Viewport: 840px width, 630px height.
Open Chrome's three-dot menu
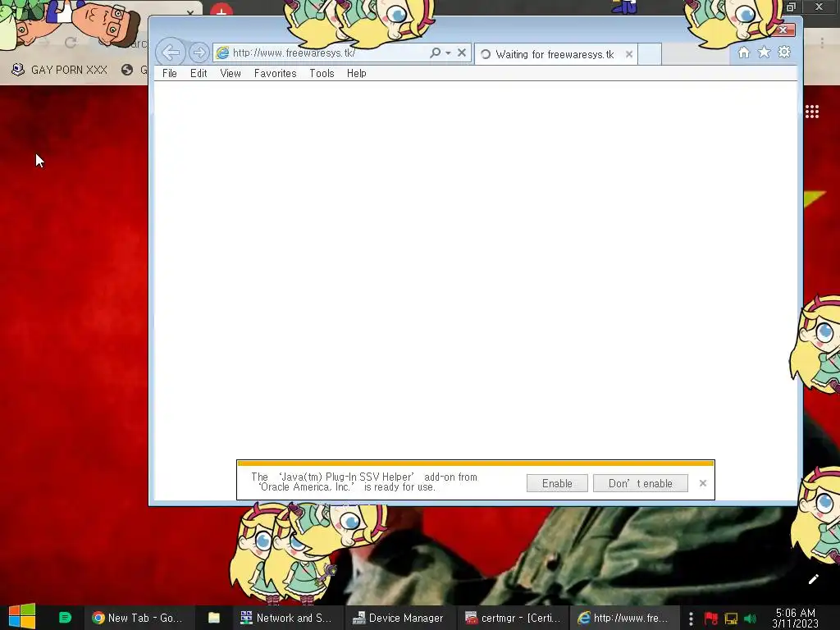[822, 43]
